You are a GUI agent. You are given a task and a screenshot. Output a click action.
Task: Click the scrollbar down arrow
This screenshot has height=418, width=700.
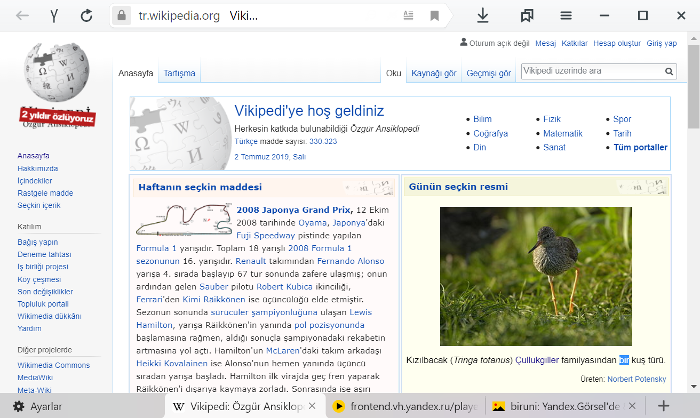point(694,387)
